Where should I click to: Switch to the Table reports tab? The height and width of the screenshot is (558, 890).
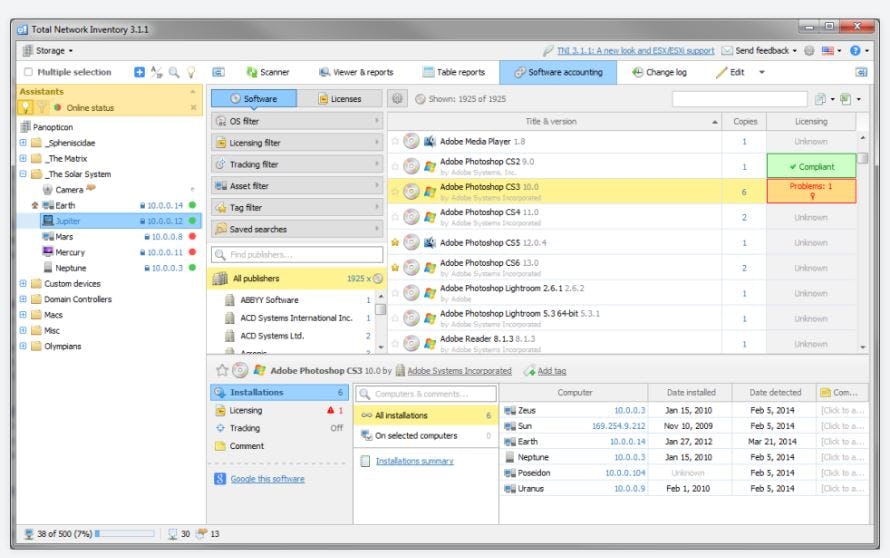[x=454, y=72]
